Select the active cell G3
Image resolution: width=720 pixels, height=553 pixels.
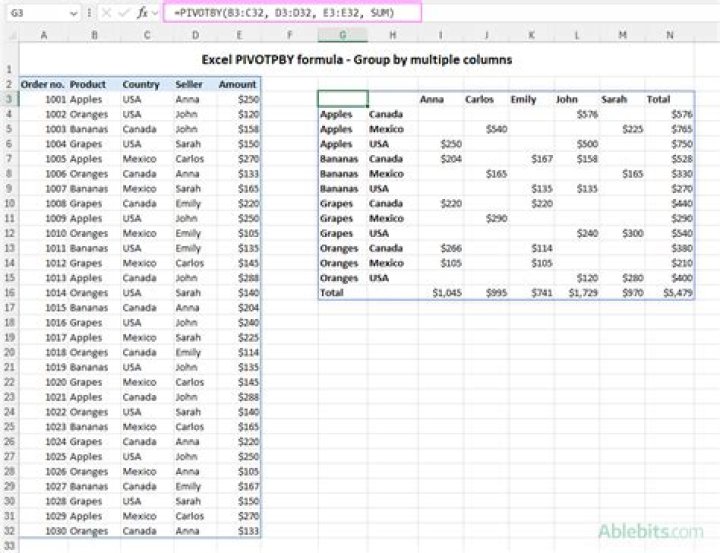click(x=342, y=99)
